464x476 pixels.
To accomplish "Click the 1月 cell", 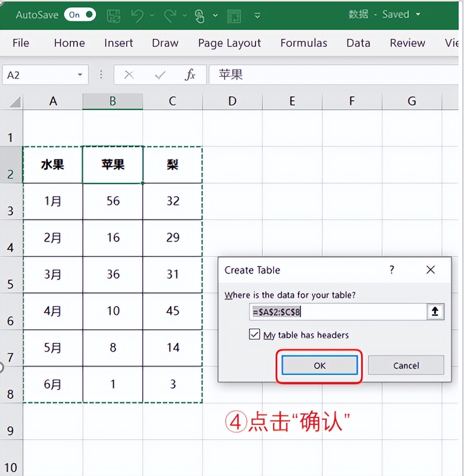I will pyautogui.click(x=53, y=201).
